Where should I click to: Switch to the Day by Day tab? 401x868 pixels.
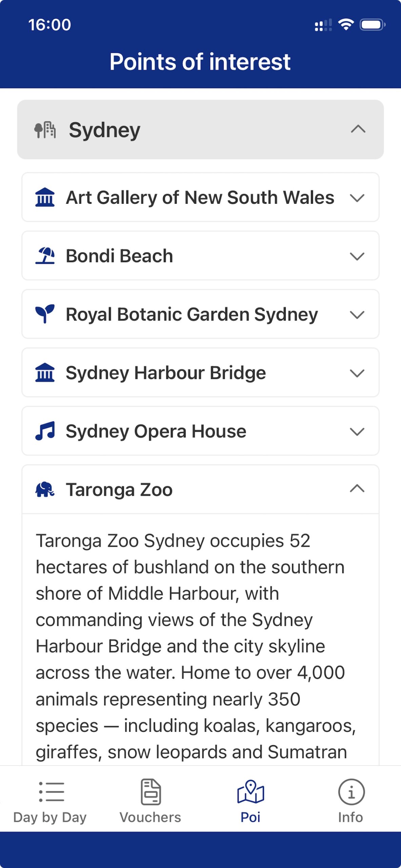click(x=50, y=801)
